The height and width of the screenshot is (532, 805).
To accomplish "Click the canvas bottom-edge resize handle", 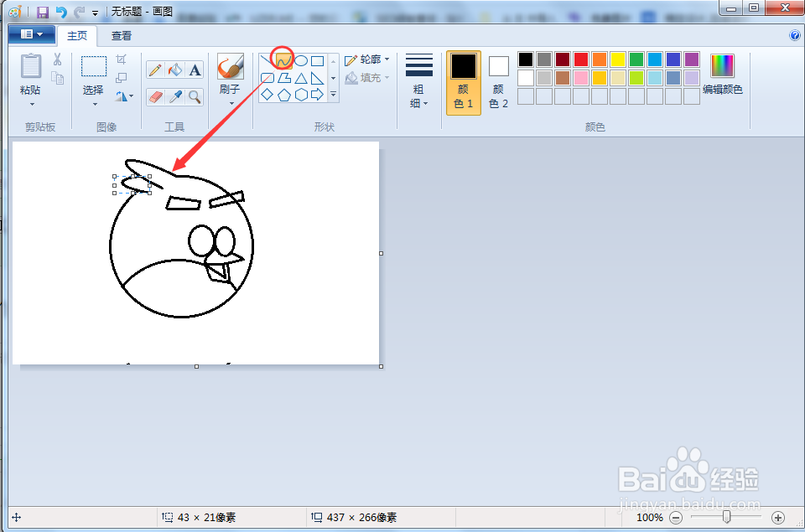I will point(196,366).
